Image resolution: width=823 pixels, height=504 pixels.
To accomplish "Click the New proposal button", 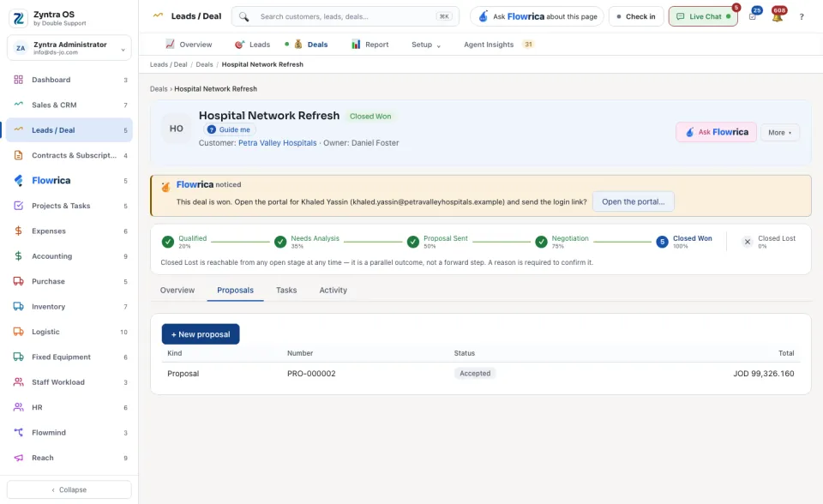I will click(x=201, y=334).
